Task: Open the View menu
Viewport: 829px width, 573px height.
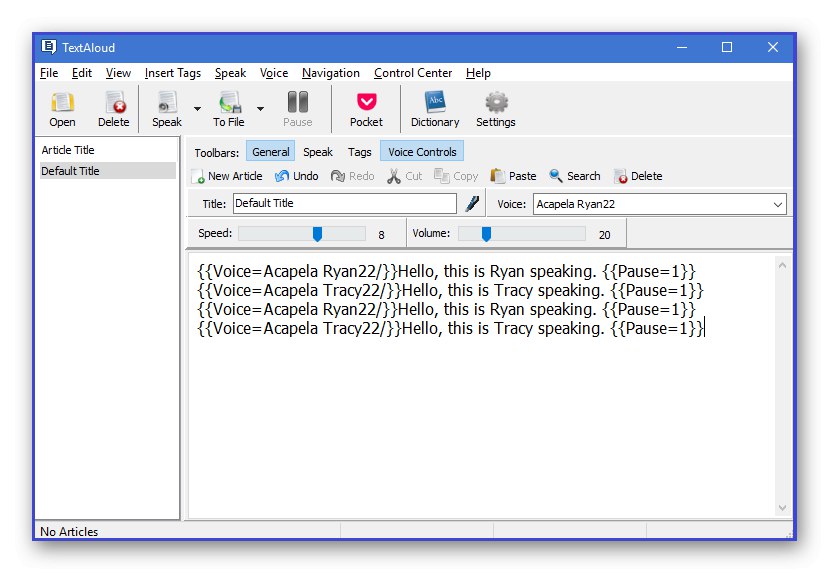Action: (x=118, y=73)
